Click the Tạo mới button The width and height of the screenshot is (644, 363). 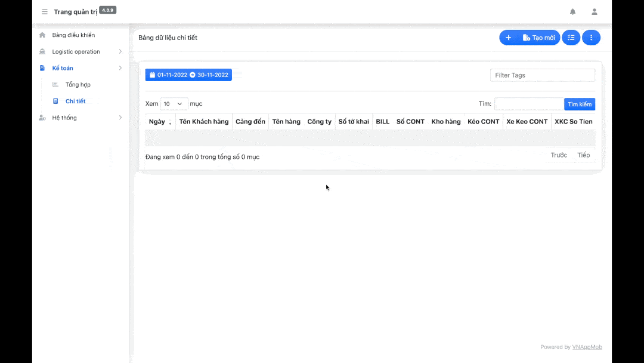click(x=538, y=38)
